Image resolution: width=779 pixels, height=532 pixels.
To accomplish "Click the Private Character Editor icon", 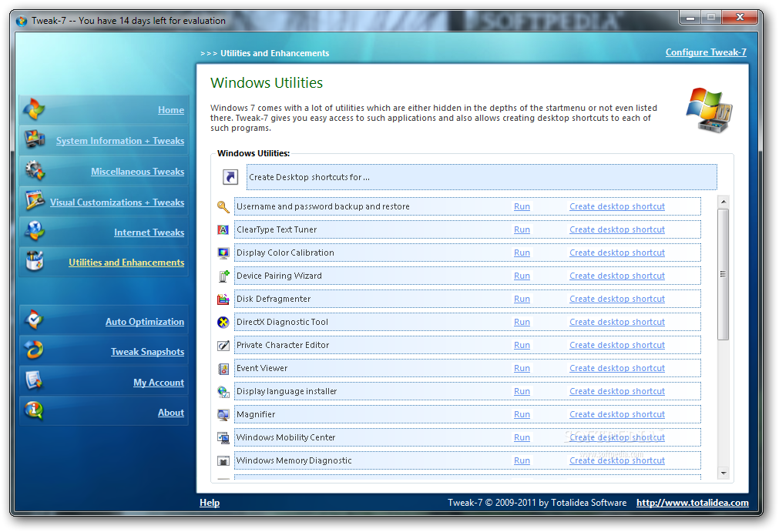I will tap(223, 346).
